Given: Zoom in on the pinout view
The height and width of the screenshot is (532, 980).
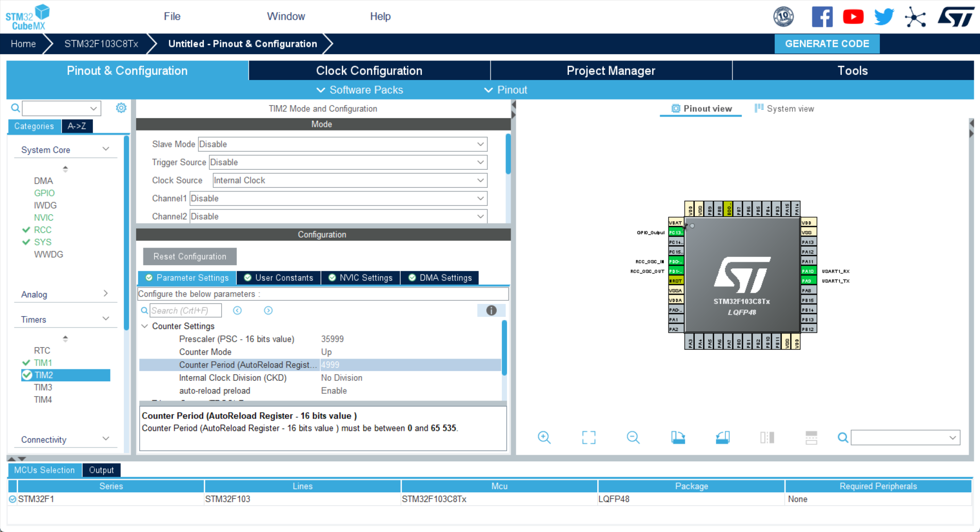Looking at the screenshot, I should (x=544, y=438).
